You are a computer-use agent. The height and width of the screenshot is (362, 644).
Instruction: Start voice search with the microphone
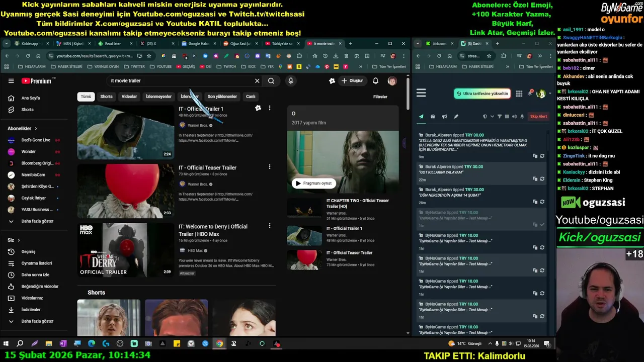291,80
